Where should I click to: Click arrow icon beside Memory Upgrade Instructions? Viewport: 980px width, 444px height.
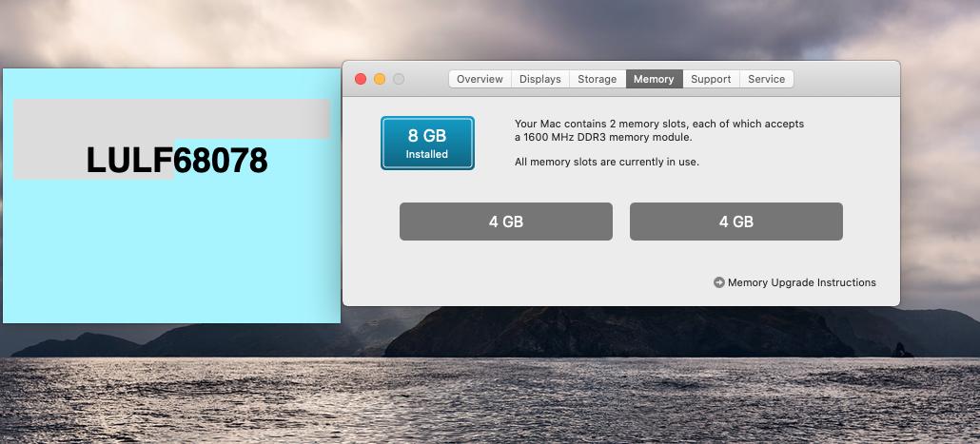pos(718,283)
